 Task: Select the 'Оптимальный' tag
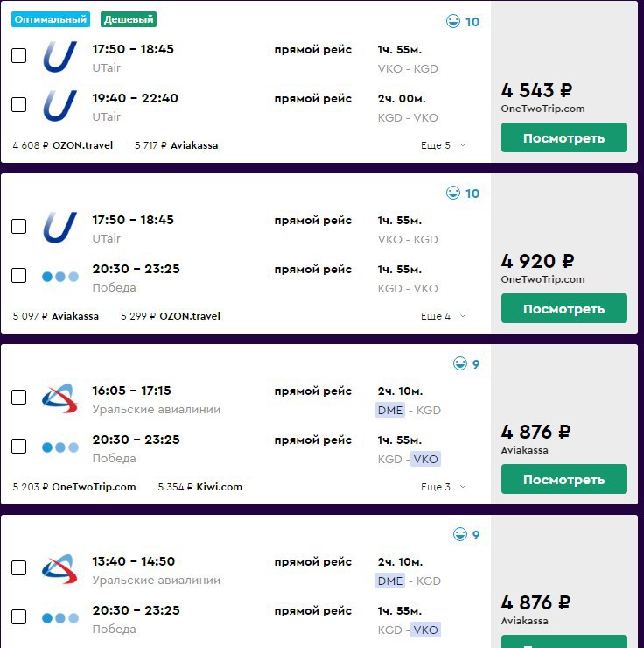point(51,19)
